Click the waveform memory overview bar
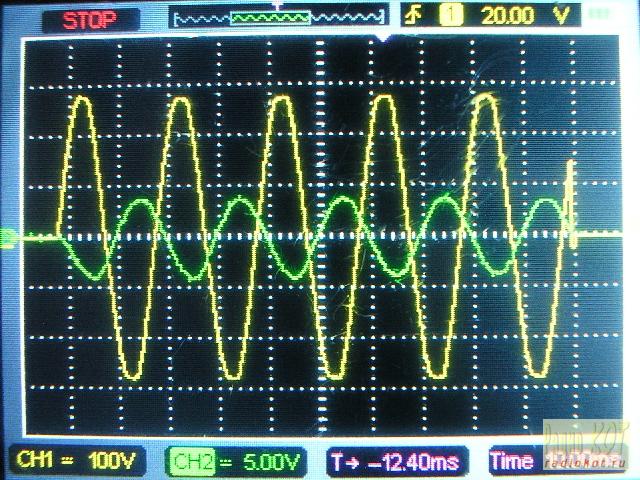 278,18
